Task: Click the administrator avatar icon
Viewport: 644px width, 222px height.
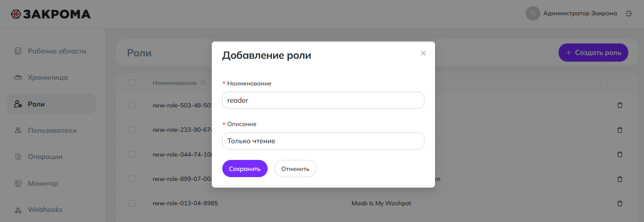Action: click(x=532, y=13)
